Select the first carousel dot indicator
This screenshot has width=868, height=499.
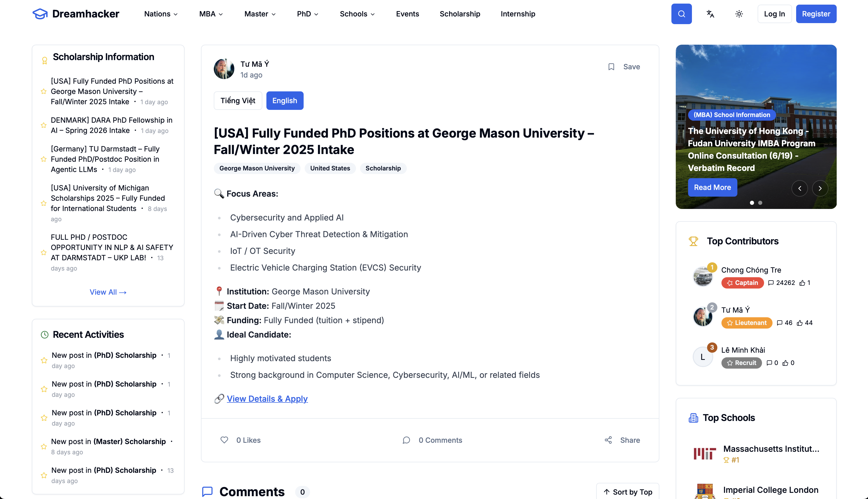pos(752,203)
